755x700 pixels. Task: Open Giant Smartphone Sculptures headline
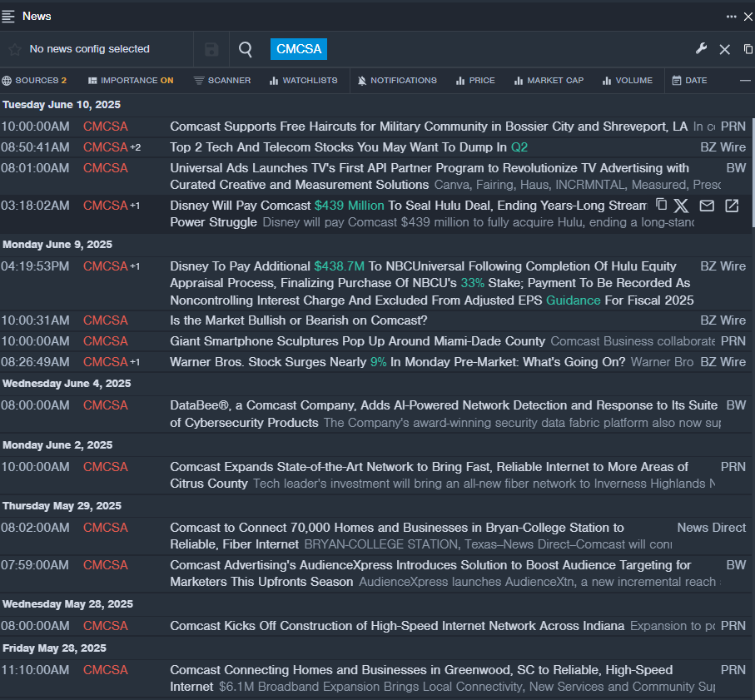(357, 341)
